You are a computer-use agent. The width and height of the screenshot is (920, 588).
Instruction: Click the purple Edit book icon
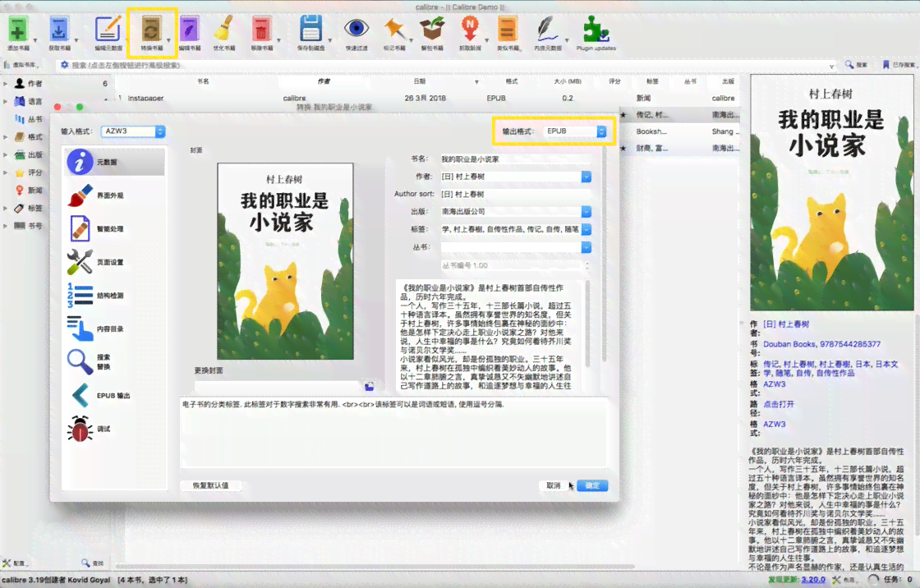189,30
